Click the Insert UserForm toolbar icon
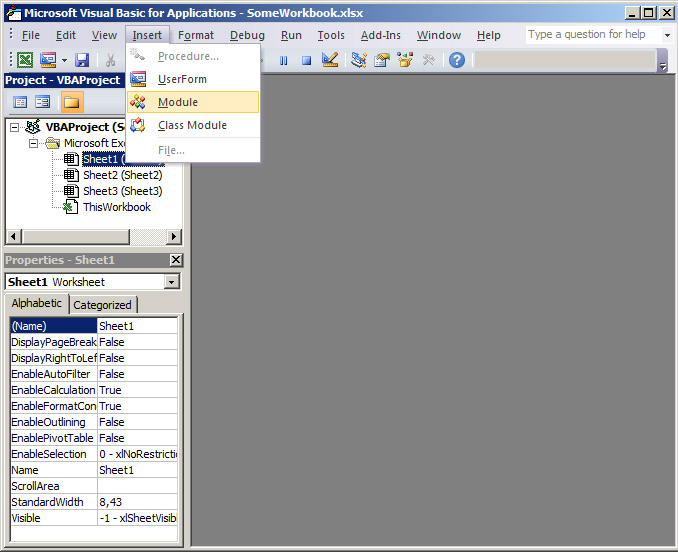The image size is (678, 552). tap(48, 60)
